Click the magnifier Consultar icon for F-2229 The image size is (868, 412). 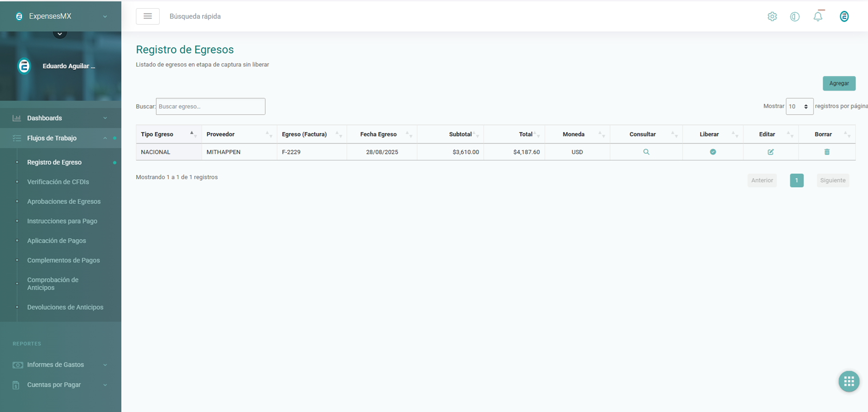[x=646, y=152]
